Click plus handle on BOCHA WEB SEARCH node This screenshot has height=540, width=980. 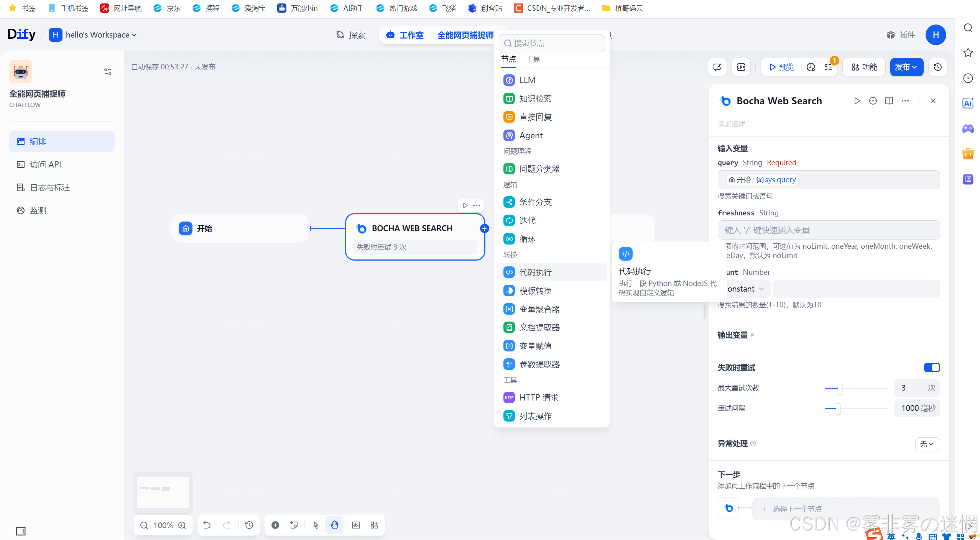(x=485, y=228)
